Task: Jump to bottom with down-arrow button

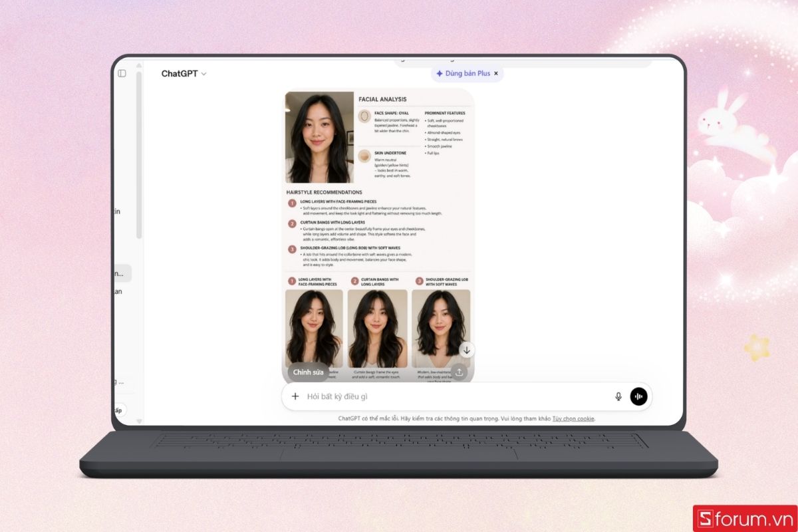Action: tap(467, 350)
